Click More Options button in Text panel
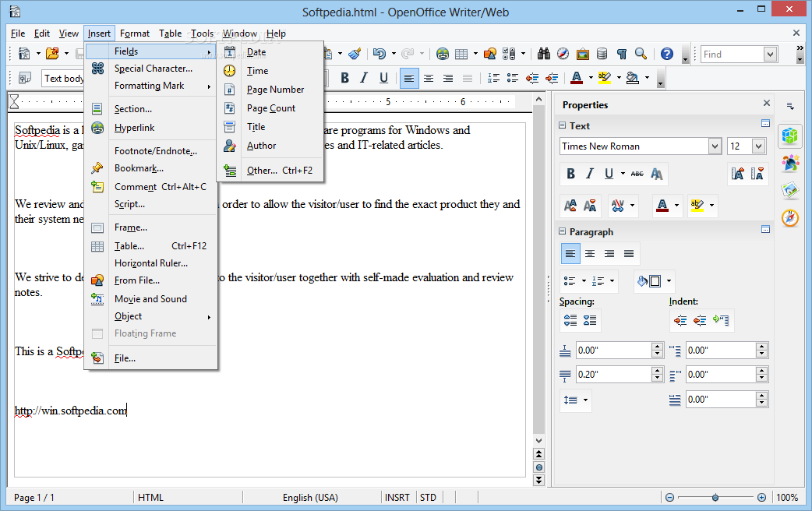The width and height of the screenshot is (812, 511). click(765, 123)
